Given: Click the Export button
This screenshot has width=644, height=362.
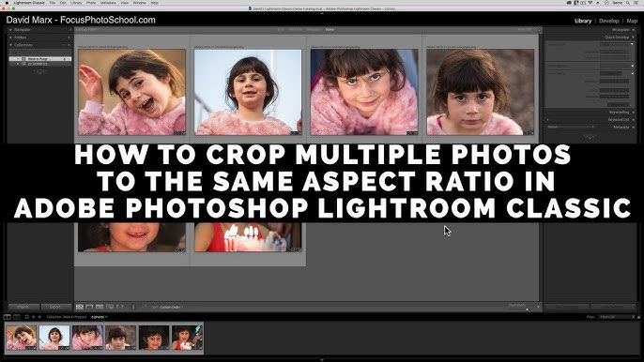Looking at the screenshot, I should (55, 307).
